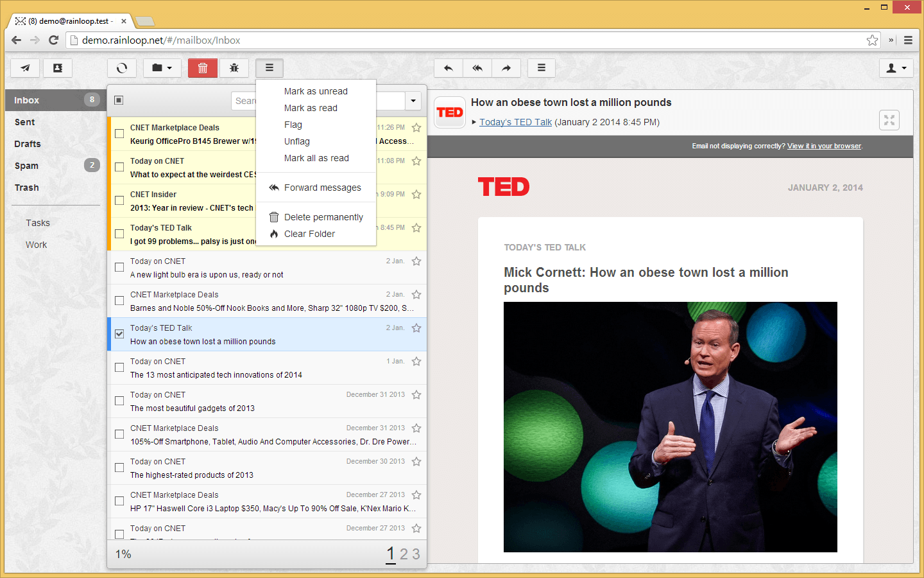Bookmark page with browser star icon

click(872, 40)
